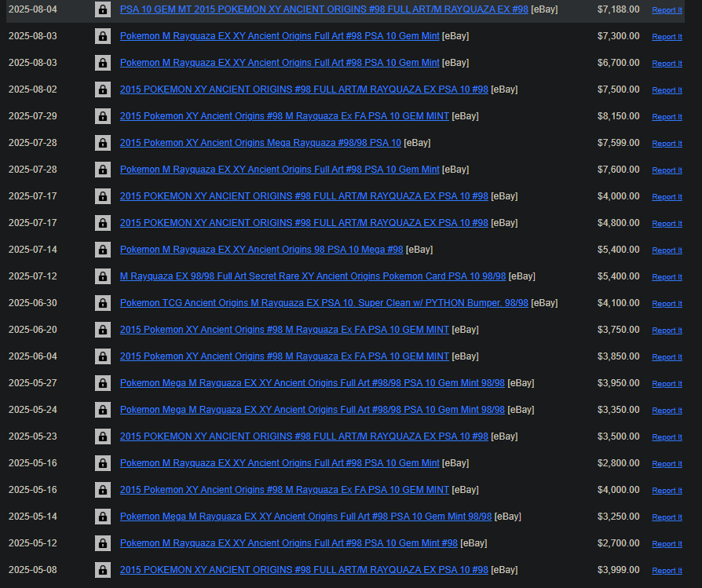702x588 pixels.
Task: Click the lock icon for the $6,700.00 sale
Action: pyautogui.click(x=103, y=63)
